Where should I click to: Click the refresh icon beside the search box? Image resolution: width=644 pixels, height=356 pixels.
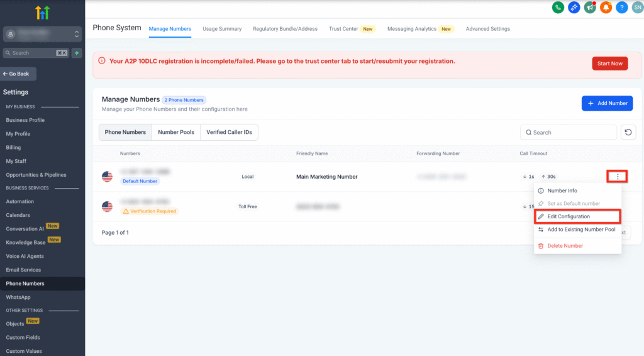click(x=628, y=132)
